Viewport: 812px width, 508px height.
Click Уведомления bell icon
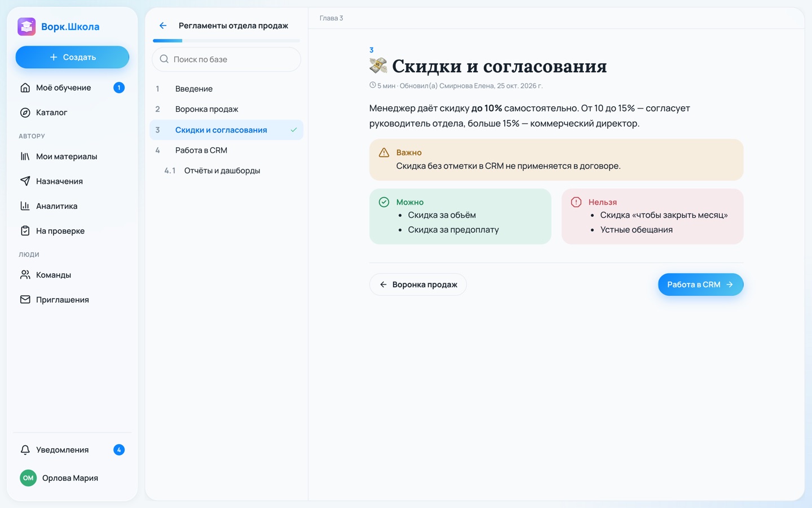click(25, 450)
